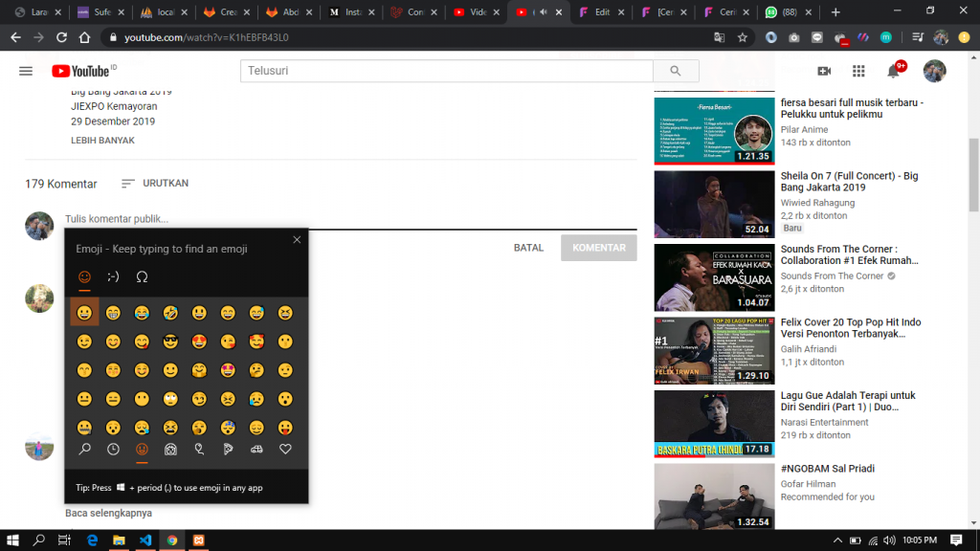Click the create video camera icon
The height and width of the screenshot is (551, 980).
[x=824, y=71]
